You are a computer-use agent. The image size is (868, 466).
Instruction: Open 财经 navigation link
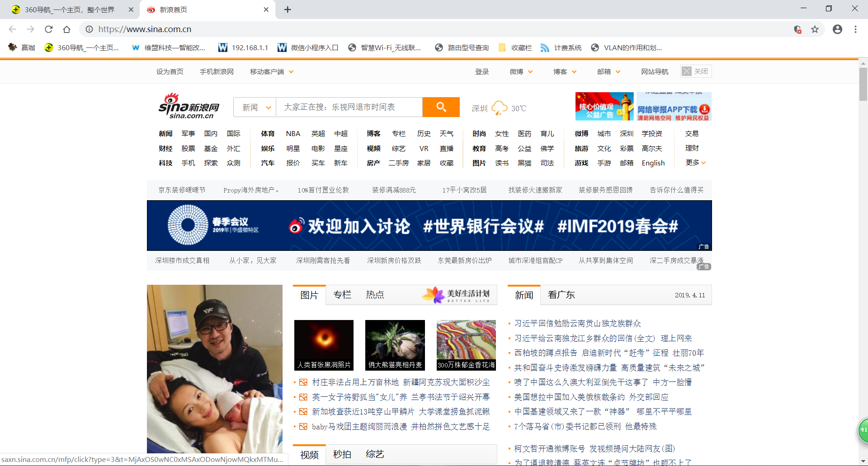click(165, 148)
